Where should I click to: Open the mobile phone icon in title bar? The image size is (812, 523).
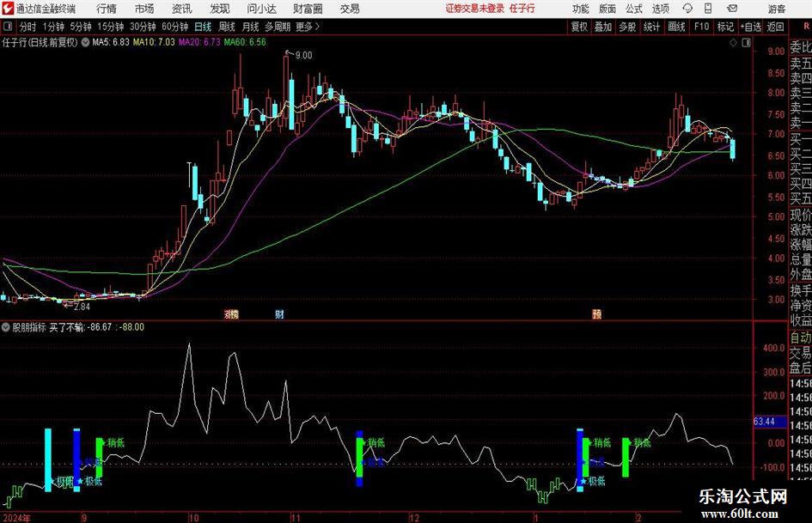pos(708,9)
